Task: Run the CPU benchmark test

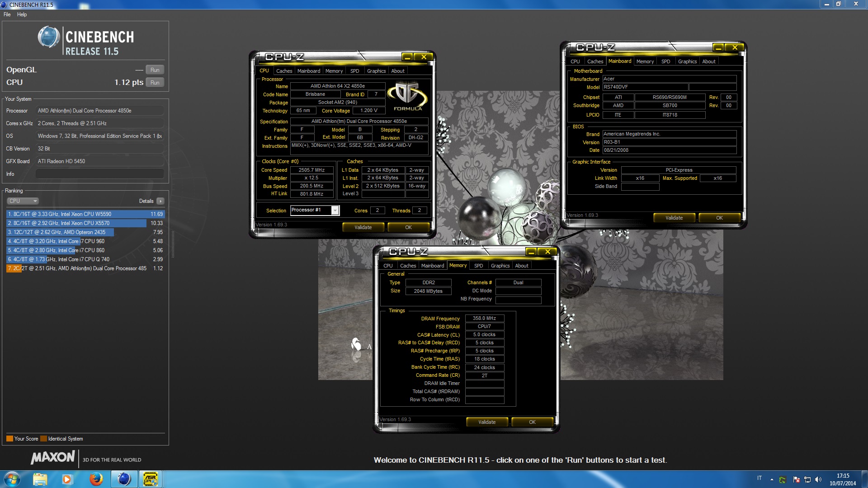Action: [155, 83]
